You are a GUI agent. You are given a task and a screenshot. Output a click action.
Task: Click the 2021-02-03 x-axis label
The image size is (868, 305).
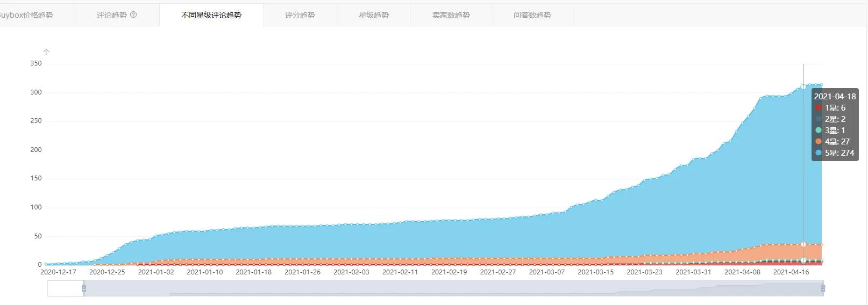point(351,272)
